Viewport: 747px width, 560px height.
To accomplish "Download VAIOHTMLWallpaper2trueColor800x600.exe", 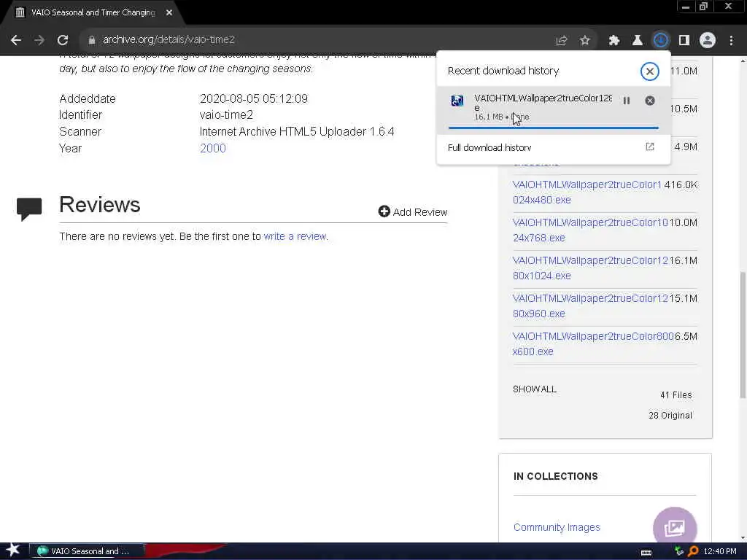I will coord(593,344).
